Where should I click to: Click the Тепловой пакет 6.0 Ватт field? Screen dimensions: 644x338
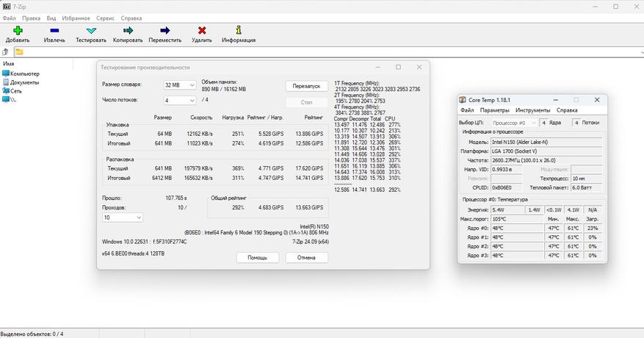(x=587, y=187)
